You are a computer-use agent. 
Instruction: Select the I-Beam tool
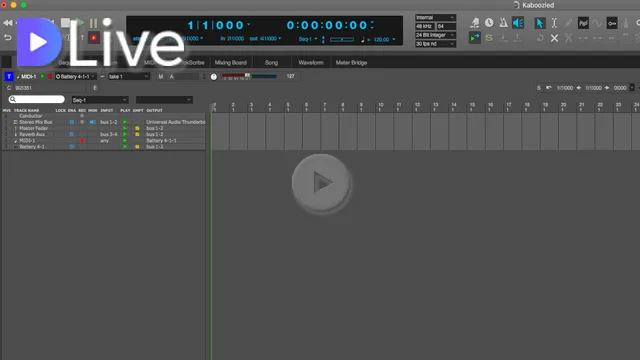pos(554,23)
